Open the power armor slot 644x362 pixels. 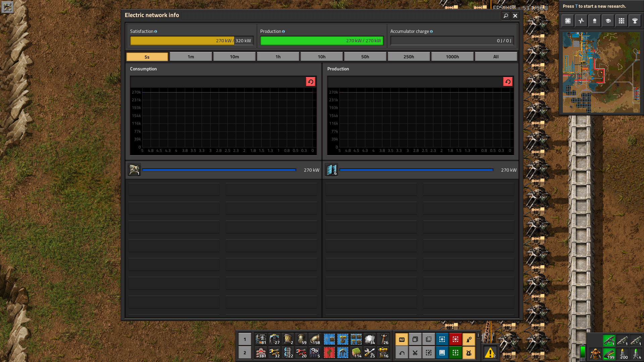click(595, 354)
